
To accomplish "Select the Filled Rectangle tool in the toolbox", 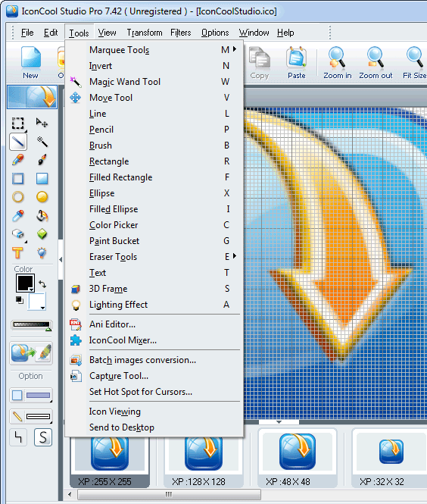I will click(42, 178).
